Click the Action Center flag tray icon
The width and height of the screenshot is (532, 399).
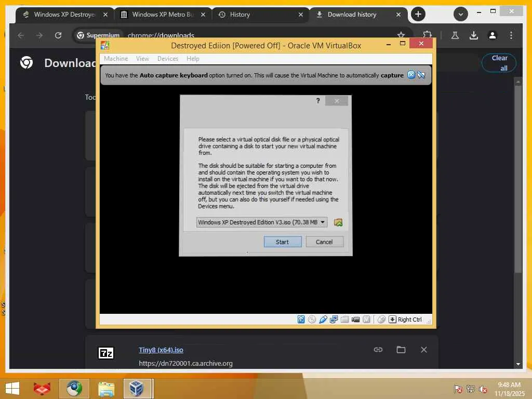pos(458,389)
